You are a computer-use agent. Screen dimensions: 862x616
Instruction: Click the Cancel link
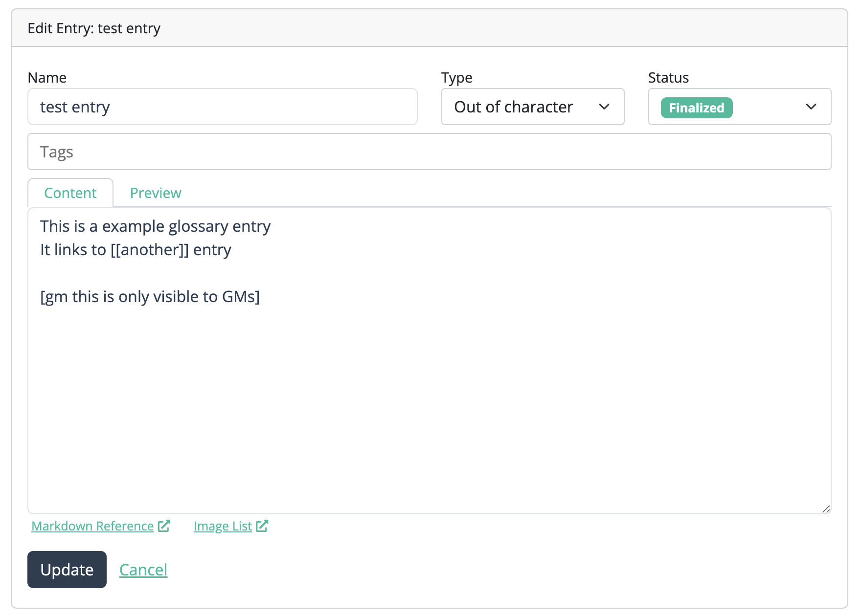tap(143, 570)
